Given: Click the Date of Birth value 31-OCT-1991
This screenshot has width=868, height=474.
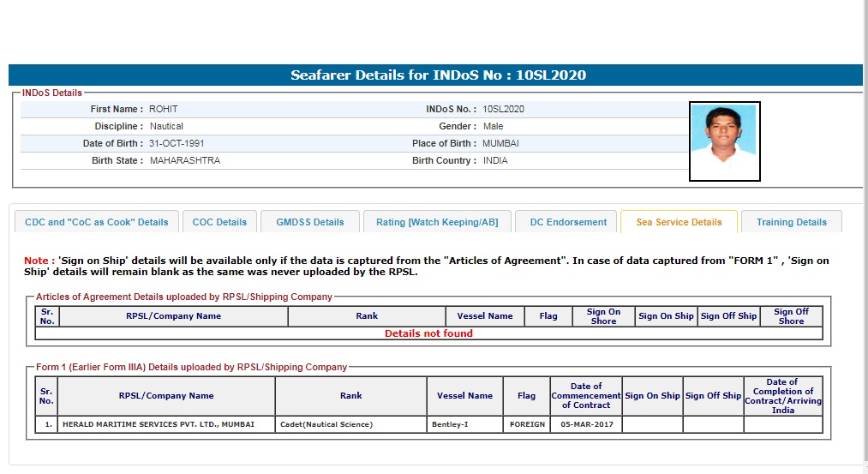Looking at the screenshot, I should pos(177,143).
